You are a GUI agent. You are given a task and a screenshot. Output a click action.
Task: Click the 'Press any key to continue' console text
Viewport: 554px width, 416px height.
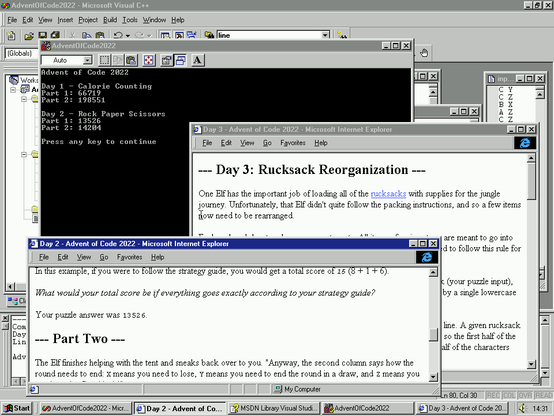pyautogui.click(x=99, y=141)
